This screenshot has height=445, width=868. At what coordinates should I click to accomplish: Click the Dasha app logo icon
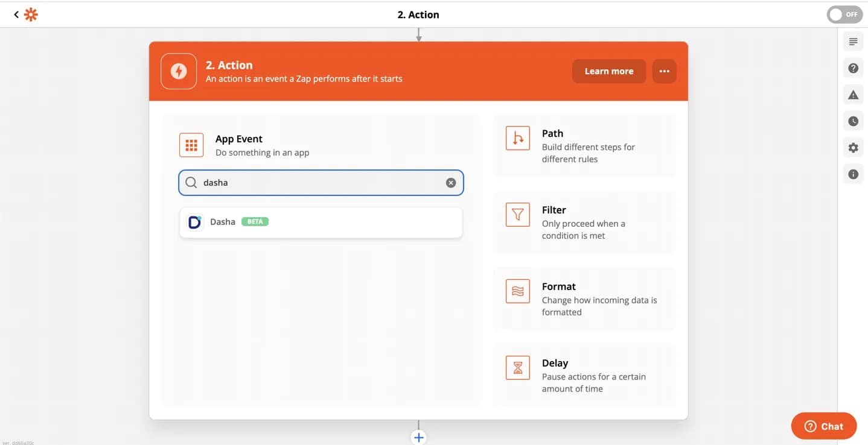click(194, 222)
